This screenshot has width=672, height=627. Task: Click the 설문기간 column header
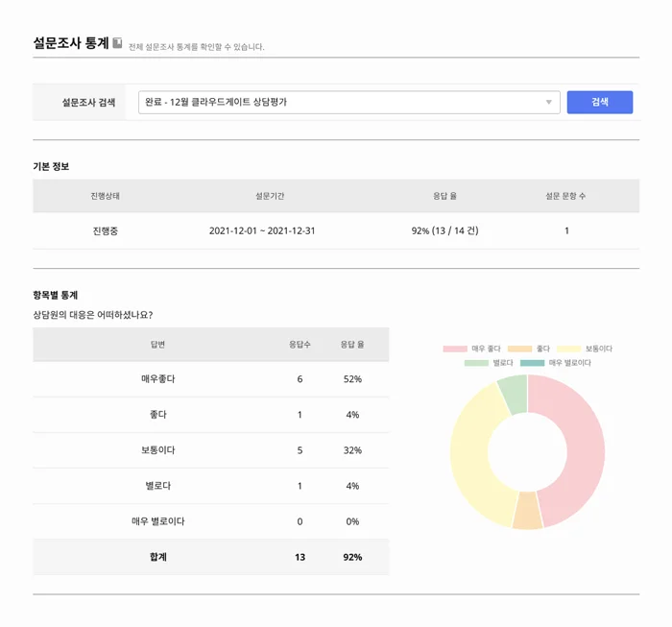[x=270, y=196]
